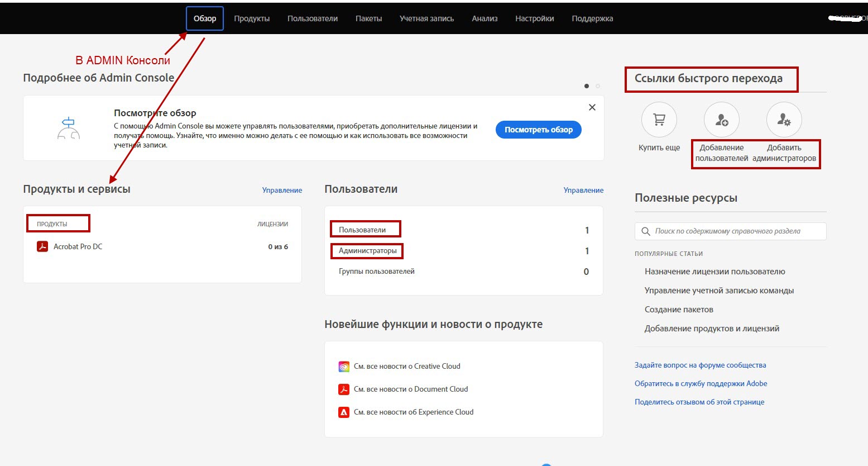Click the Добавление пользователей add-user icon
The width and height of the screenshot is (868, 466).
point(722,119)
